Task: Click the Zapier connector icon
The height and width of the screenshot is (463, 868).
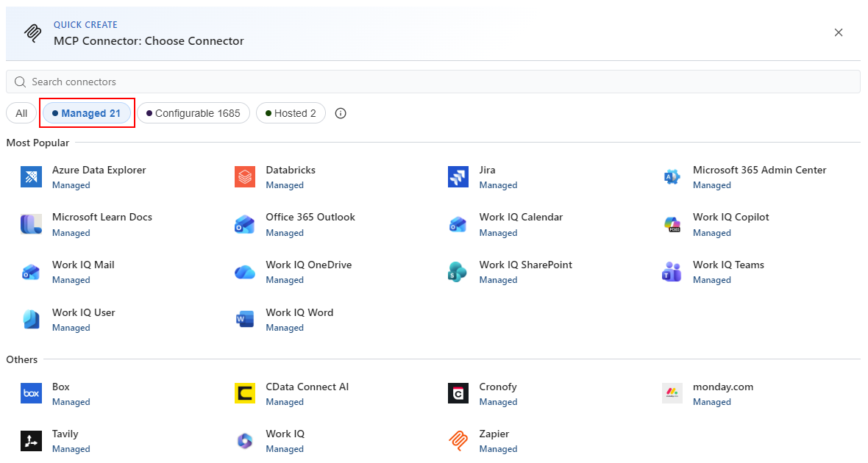Action: [458, 441]
